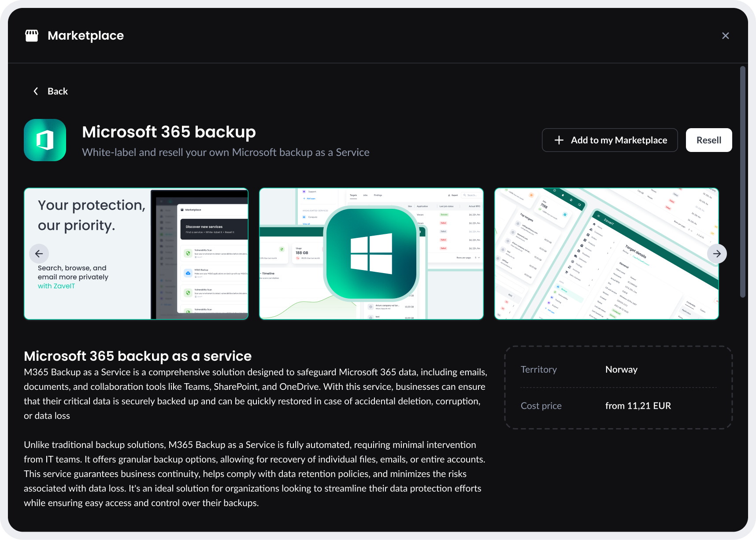Click the 'with ZaveIT' green text
The image size is (756, 540).
pos(56,286)
